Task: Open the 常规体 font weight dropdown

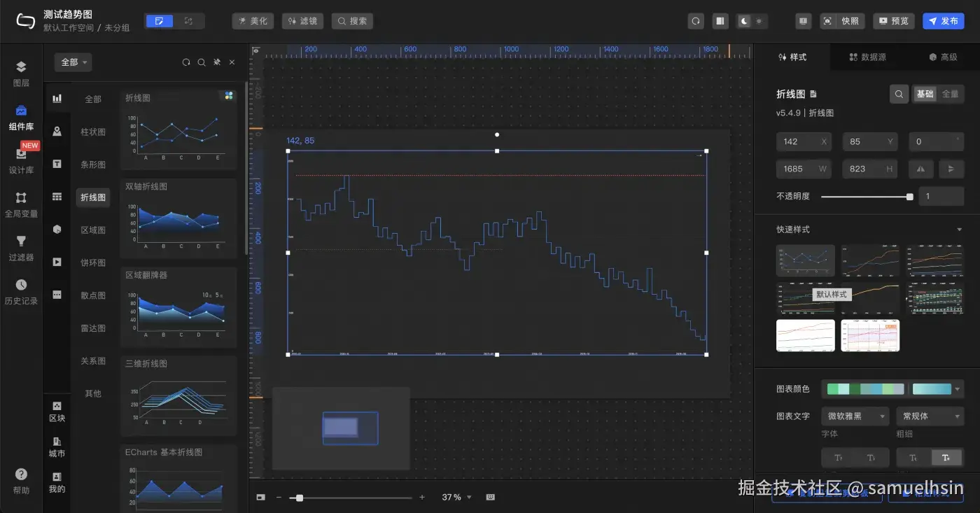Action: coord(930,416)
